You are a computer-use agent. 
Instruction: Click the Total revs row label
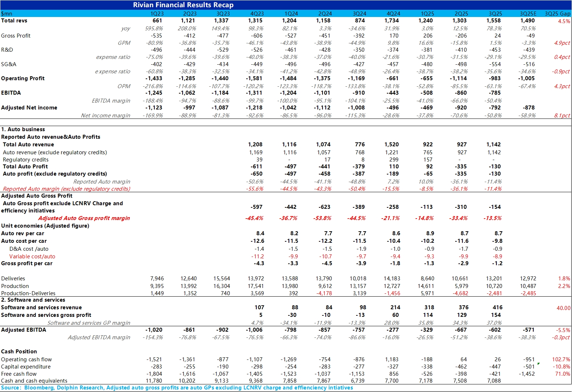point(14,21)
